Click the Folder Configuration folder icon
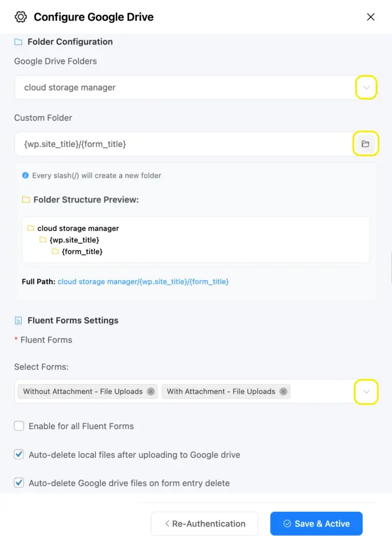This screenshot has height=554, width=392. (x=19, y=41)
